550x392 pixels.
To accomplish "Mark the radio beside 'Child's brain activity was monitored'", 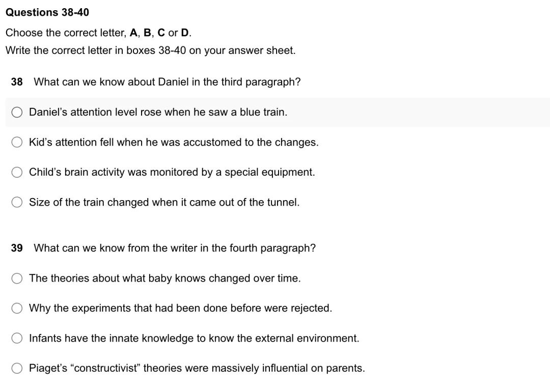I will click(x=17, y=172).
